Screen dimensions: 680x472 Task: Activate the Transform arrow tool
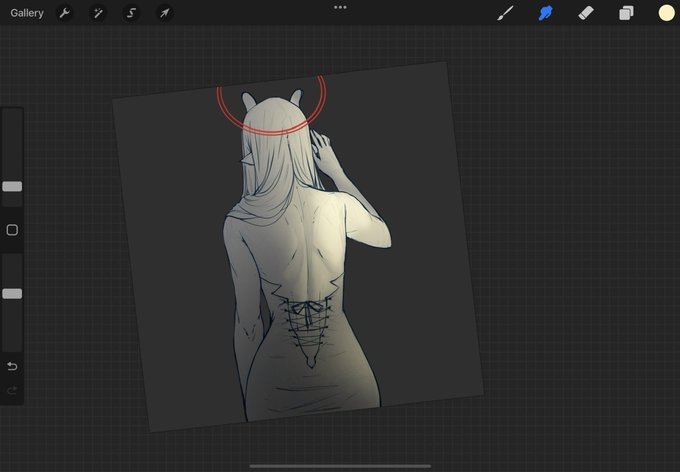click(x=164, y=13)
